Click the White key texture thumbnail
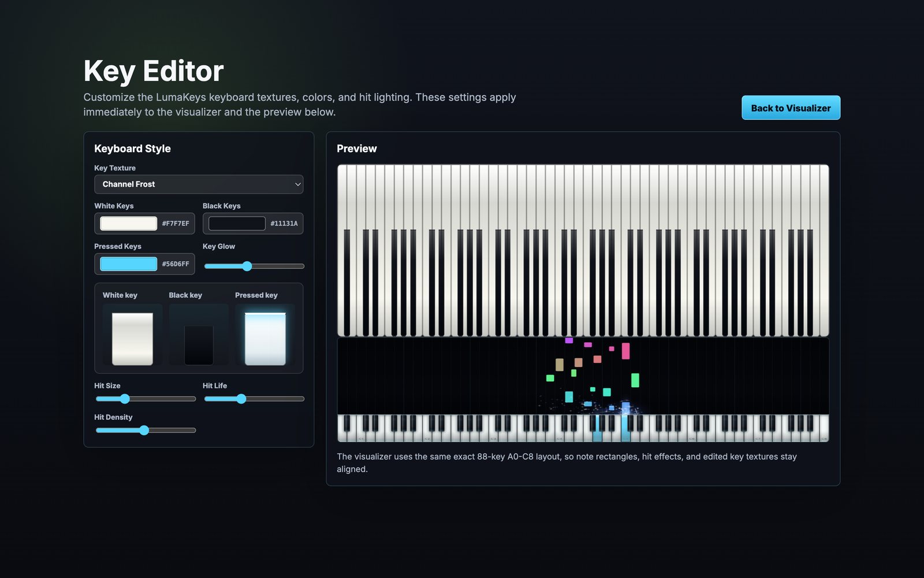Image resolution: width=924 pixels, height=578 pixels. click(x=132, y=335)
